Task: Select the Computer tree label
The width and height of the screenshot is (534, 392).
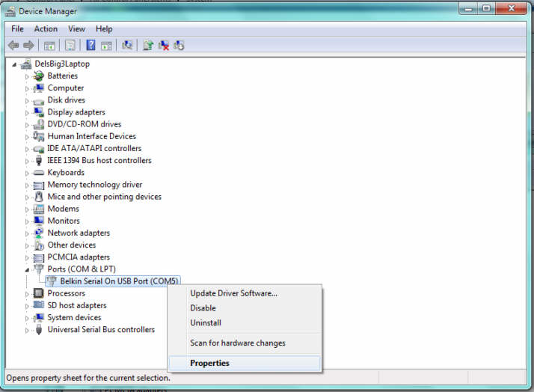Action: [x=65, y=88]
